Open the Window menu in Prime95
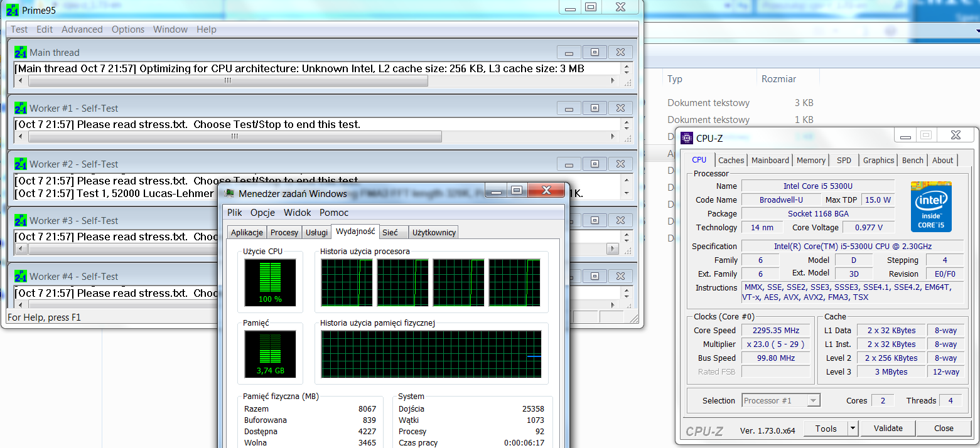The width and height of the screenshot is (980, 448). [x=171, y=29]
